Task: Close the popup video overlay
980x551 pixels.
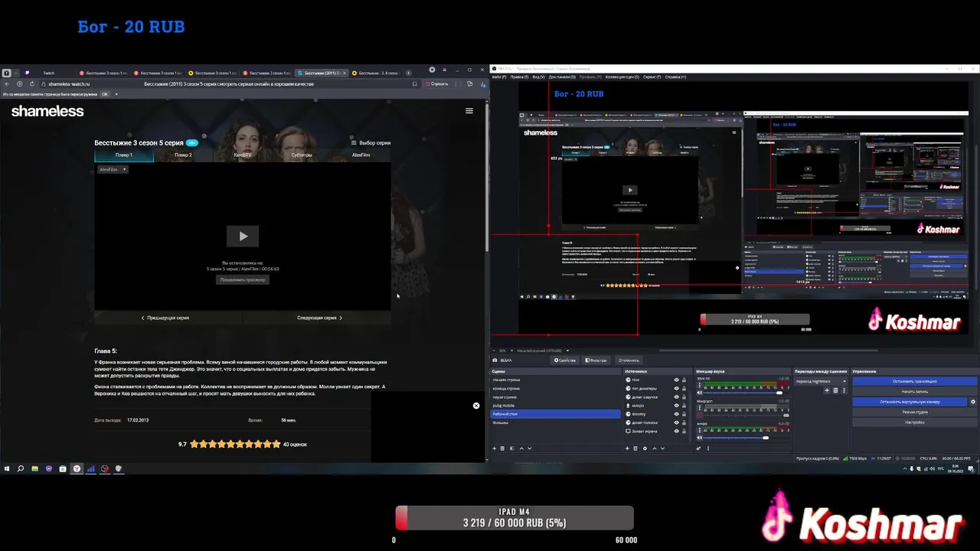Action: (476, 406)
